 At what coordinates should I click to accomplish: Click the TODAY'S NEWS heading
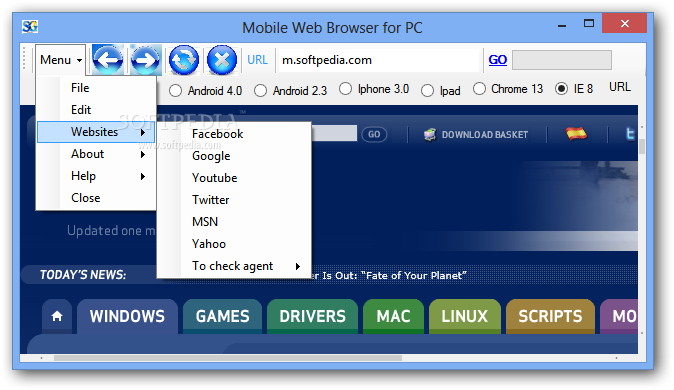(x=83, y=275)
